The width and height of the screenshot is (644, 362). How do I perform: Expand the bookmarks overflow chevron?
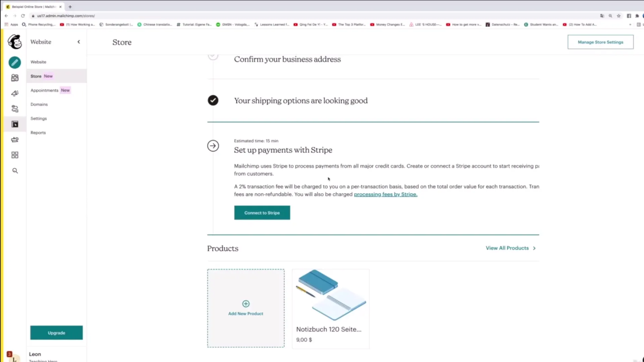630,24
